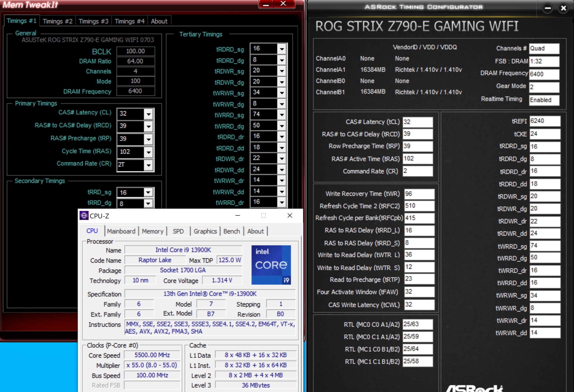Close the ASRock Timing Configurator window

(x=563, y=8)
